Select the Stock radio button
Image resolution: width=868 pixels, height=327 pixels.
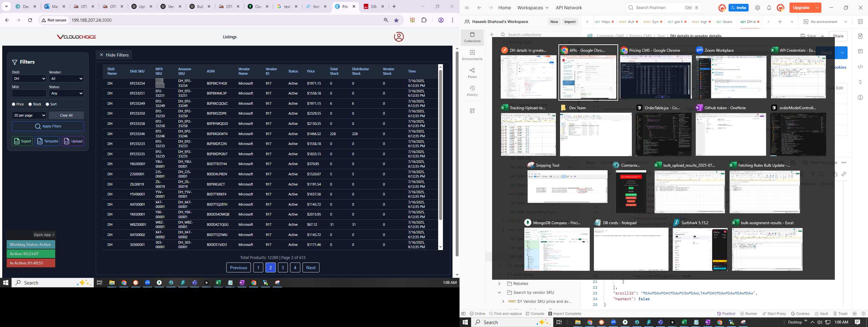pyautogui.click(x=30, y=104)
